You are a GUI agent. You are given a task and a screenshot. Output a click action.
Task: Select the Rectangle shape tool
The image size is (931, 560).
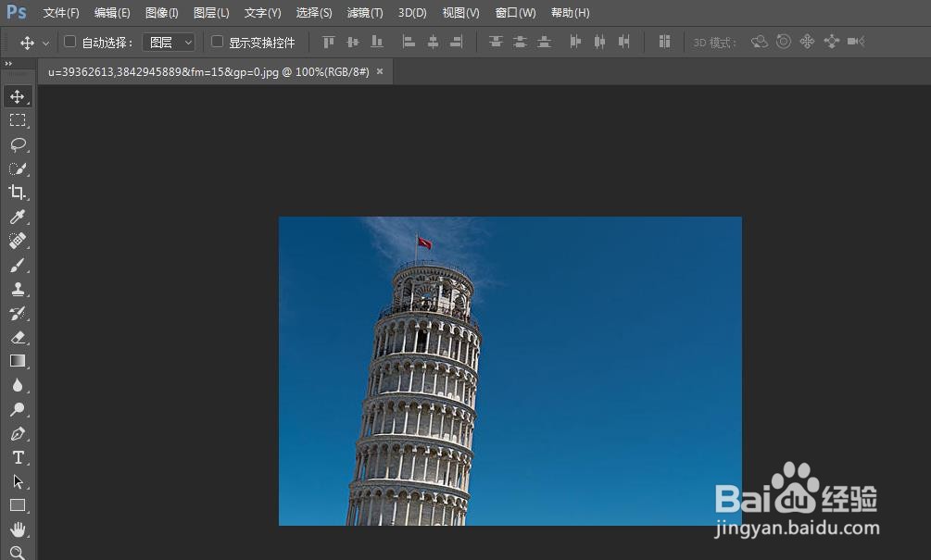click(18, 505)
